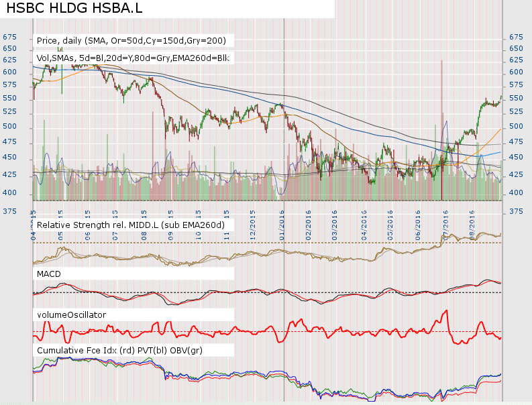Select the 02/2016 date axis label
532x405 pixels.
[x=308, y=225]
